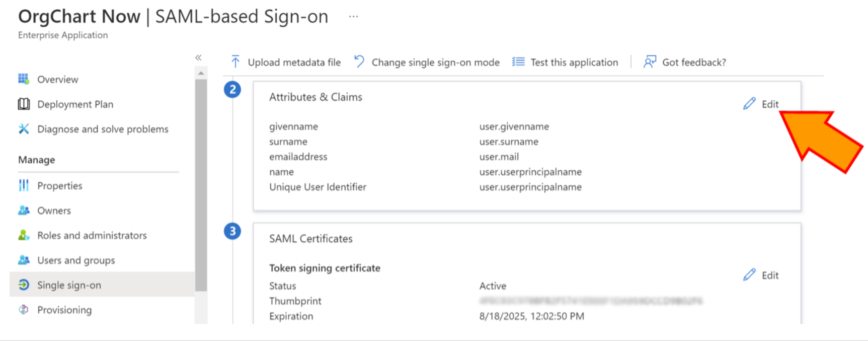Click the user.givenname value
The width and height of the screenshot is (868, 341).
pyautogui.click(x=514, y=126)
